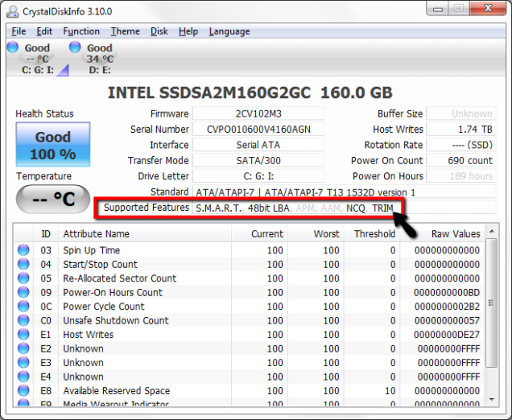The image size is (512, 420).
Task: Open the Language menu
Action: click(x=229, y=31)
